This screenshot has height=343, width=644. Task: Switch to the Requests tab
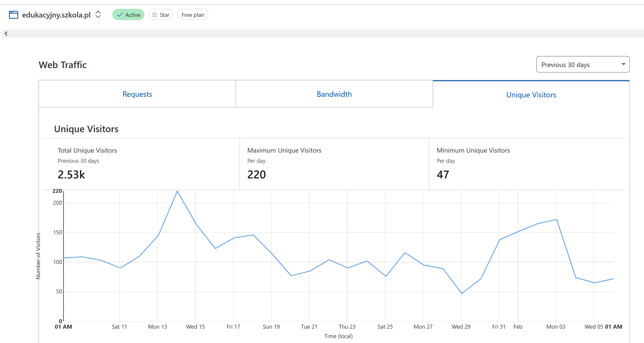(x=137, y=94)
